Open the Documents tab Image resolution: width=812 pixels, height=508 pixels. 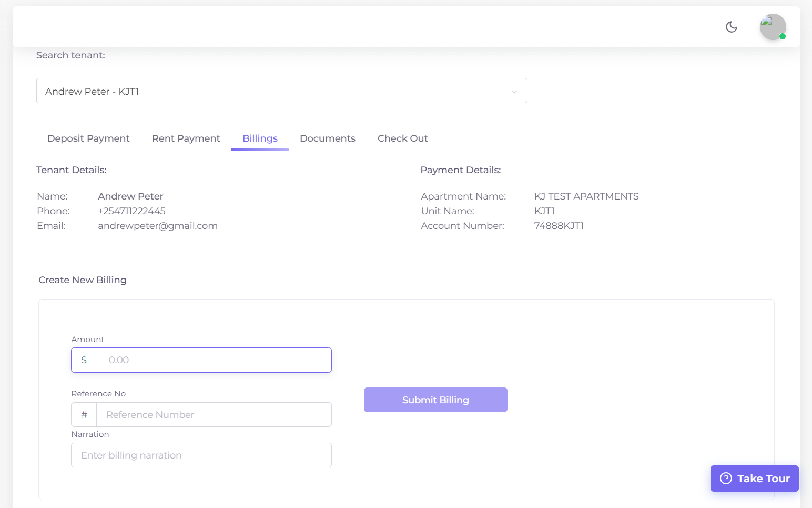[x=327, y=138]
